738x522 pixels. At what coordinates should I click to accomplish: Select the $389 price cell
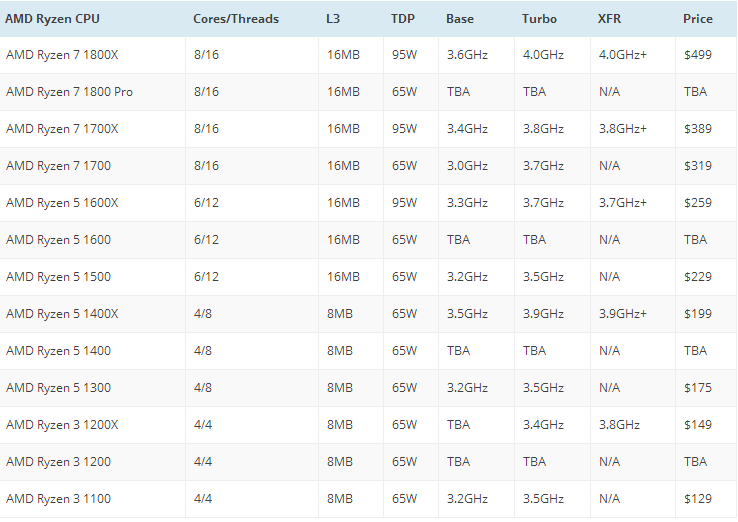698,129
